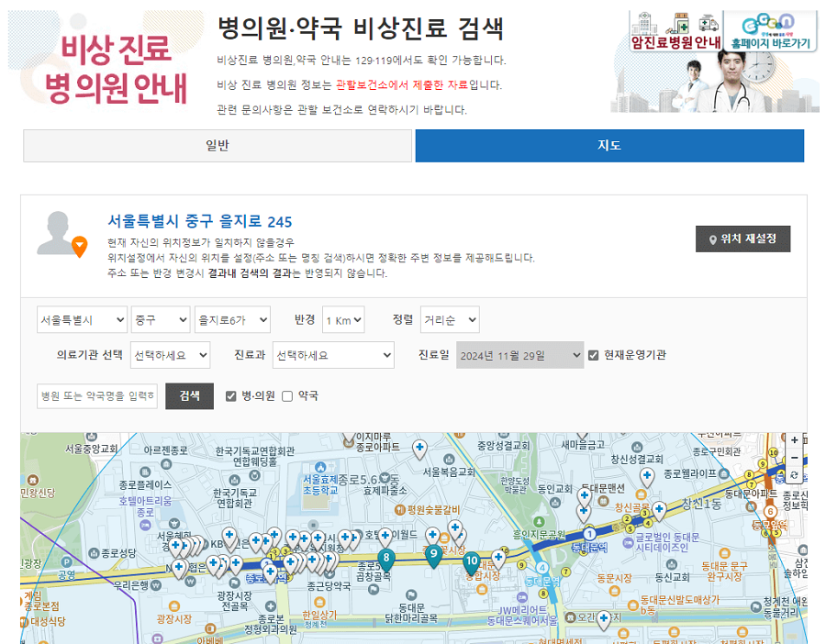Zoom out on the map with the minus control
This screenshot has height=644, width=826.
point(794,457)
